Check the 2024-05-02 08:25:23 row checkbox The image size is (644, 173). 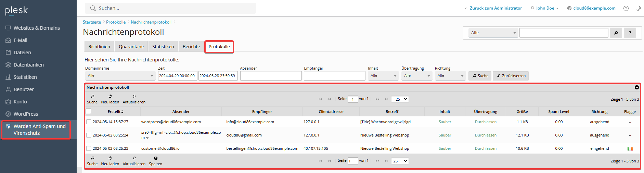coord(89,148)
